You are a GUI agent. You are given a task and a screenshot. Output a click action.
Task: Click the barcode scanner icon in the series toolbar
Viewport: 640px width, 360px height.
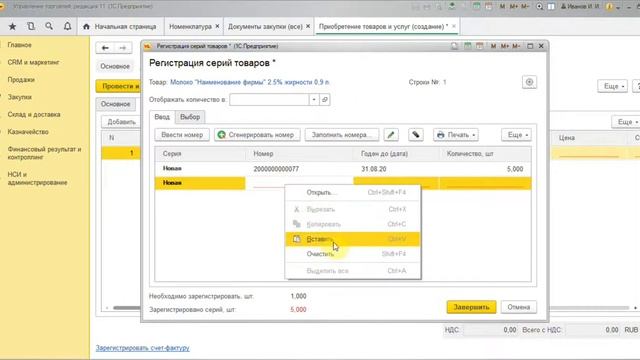point(416,135)
